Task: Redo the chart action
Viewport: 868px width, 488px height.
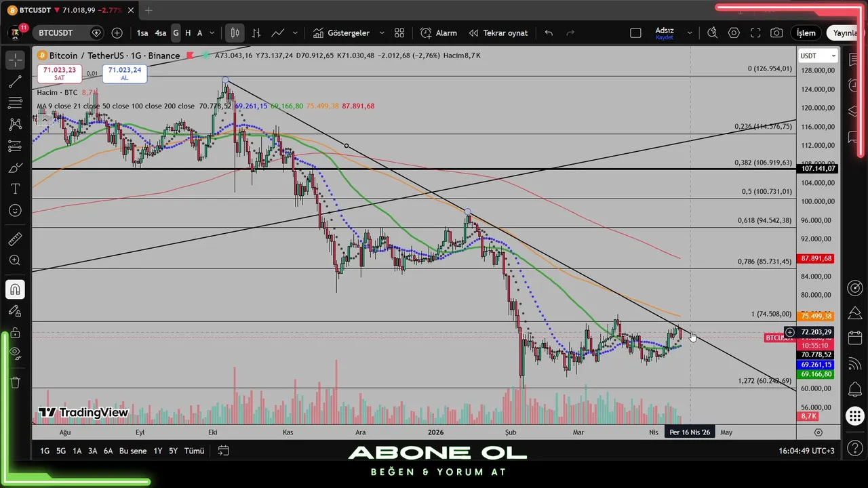Action: 570,33
